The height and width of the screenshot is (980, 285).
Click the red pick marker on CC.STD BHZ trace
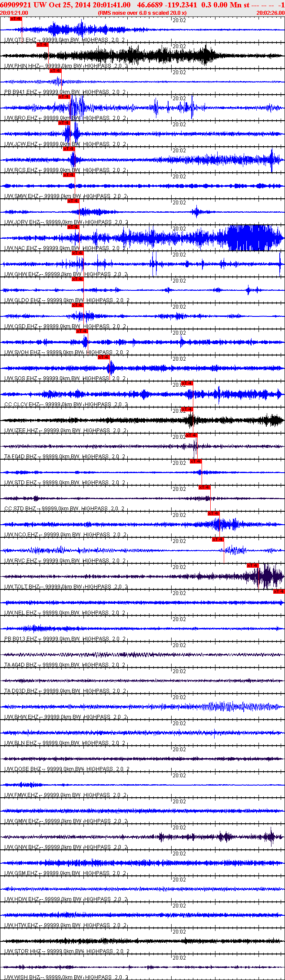point(204,487)
